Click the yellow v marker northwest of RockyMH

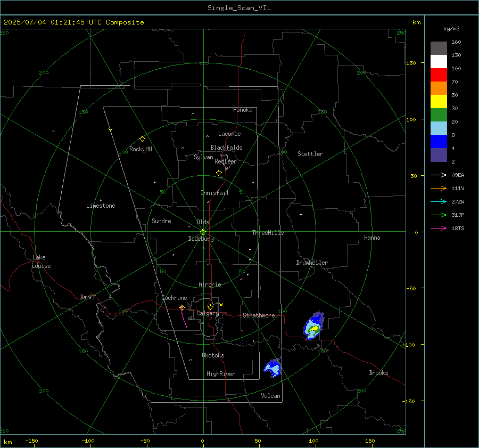(111, 130)
